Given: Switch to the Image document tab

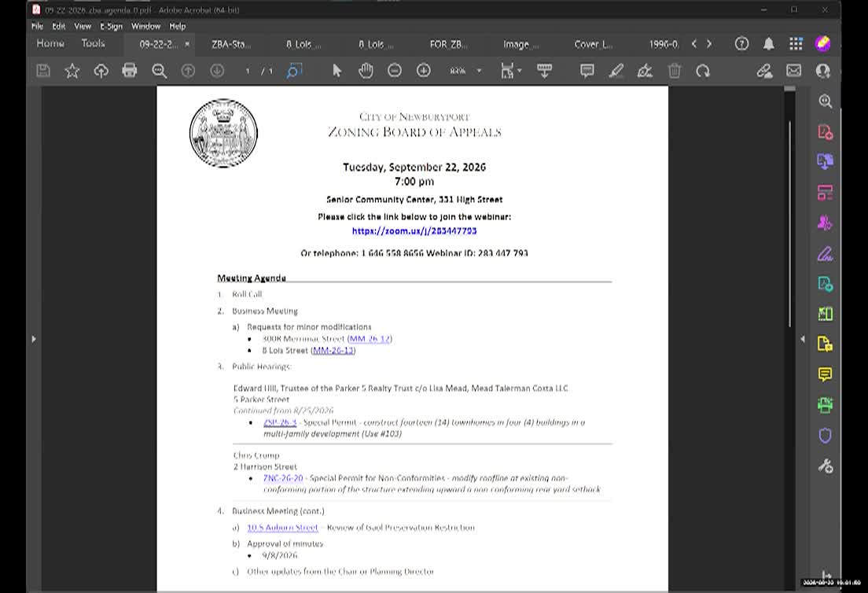Looking at the screenshot, I should [520, 44].
